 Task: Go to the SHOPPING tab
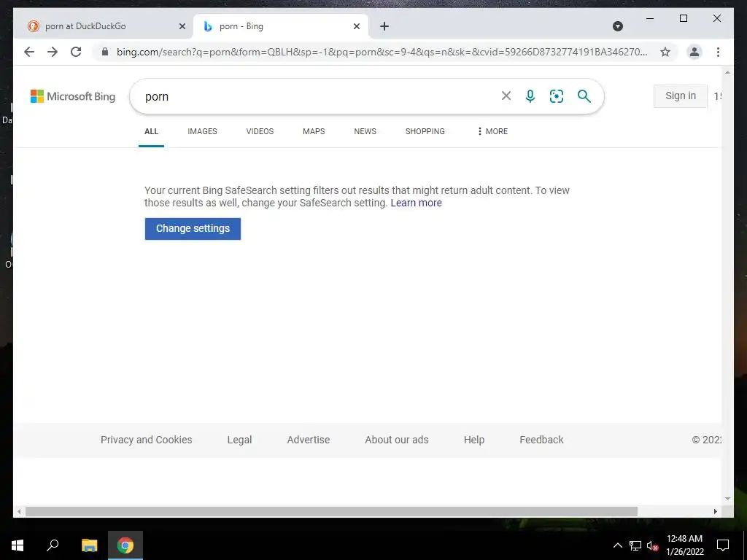pos(425,131)
